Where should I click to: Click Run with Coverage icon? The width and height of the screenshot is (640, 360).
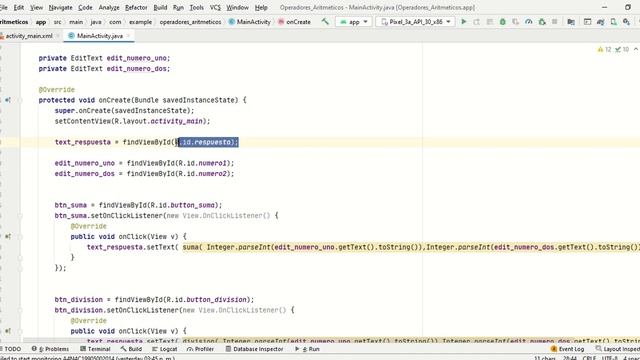point(516,22)
